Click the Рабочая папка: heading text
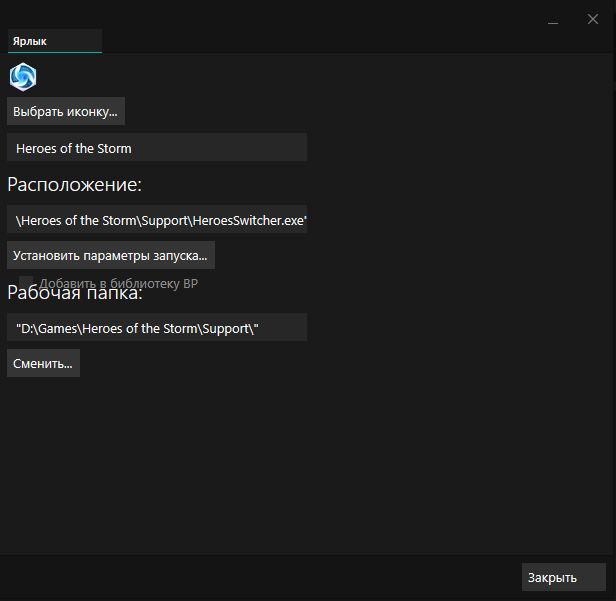 tap(75, 293)
